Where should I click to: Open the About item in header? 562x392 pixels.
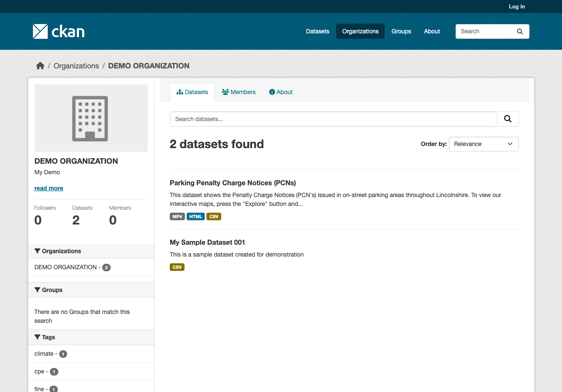click(432, 31)
